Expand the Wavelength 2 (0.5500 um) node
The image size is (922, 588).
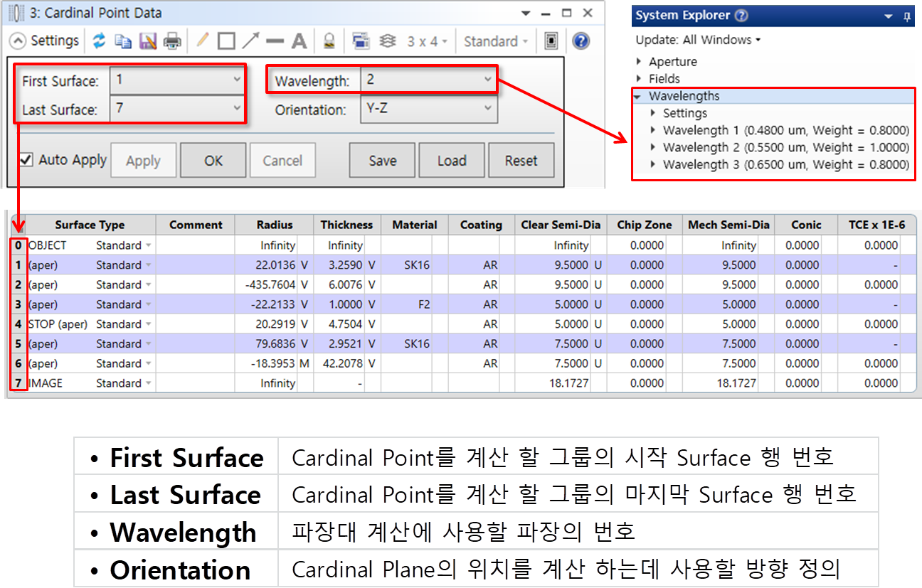point(654,147)
